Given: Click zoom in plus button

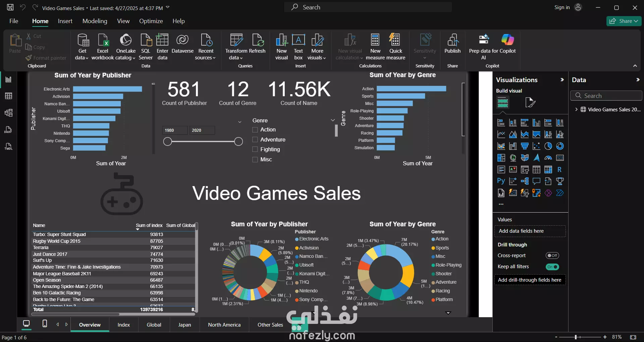Looking at the screenshot, I should (605, 337).
